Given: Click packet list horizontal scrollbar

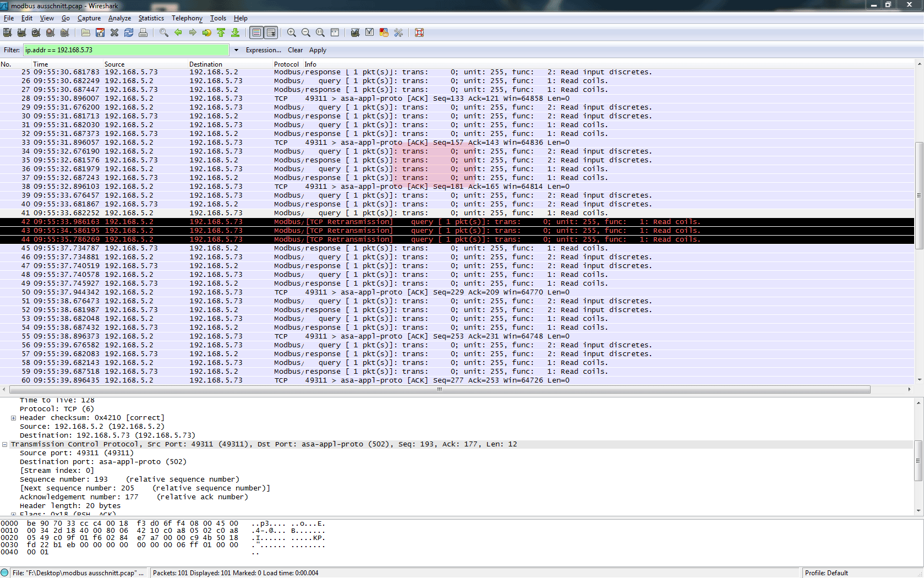Looking at the screenshot, I should 439,389.
